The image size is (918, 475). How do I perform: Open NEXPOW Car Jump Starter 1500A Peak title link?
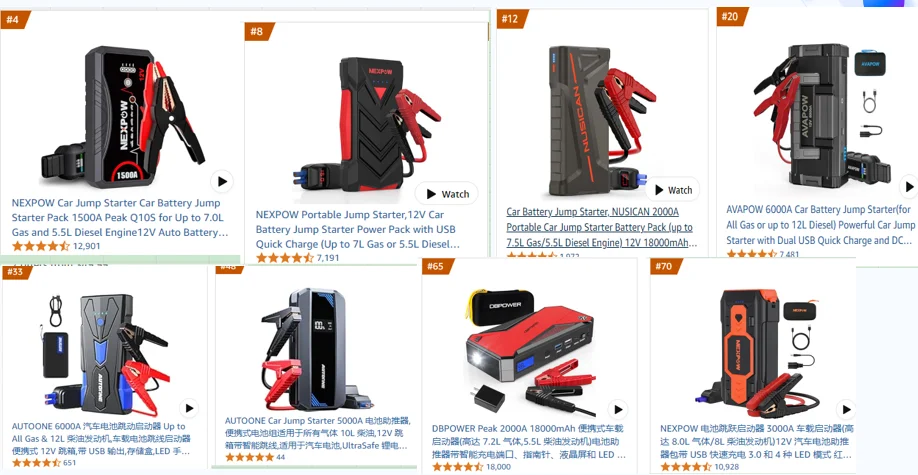coord(120,218)
